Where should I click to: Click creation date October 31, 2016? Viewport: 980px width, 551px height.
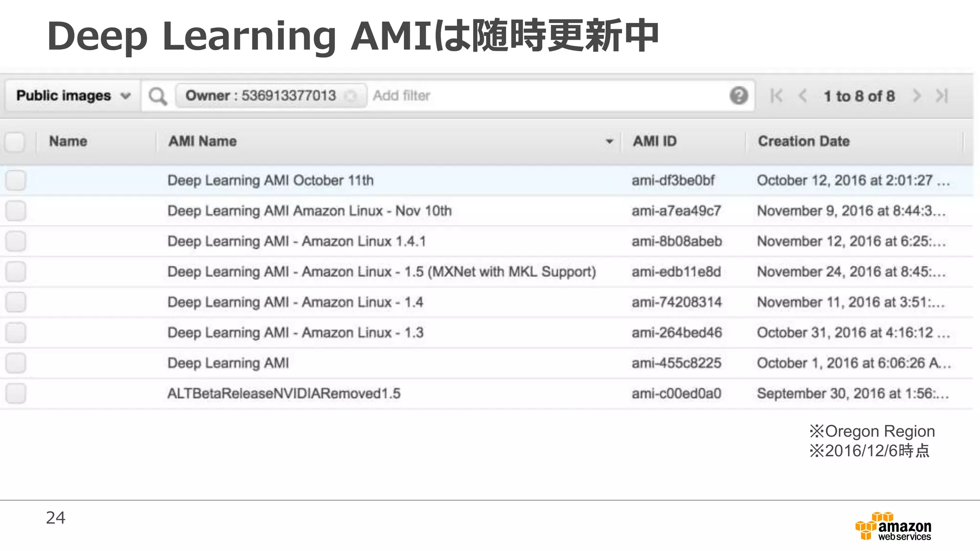point(853,333)
